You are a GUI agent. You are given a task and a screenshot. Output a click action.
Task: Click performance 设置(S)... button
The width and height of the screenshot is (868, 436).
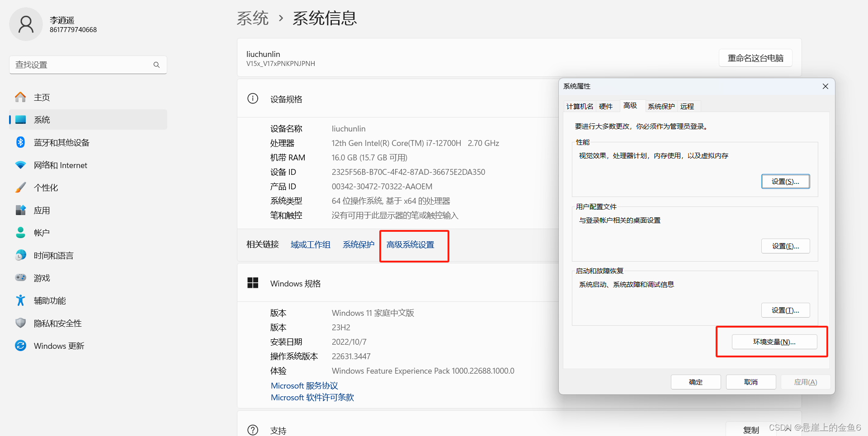785,182
